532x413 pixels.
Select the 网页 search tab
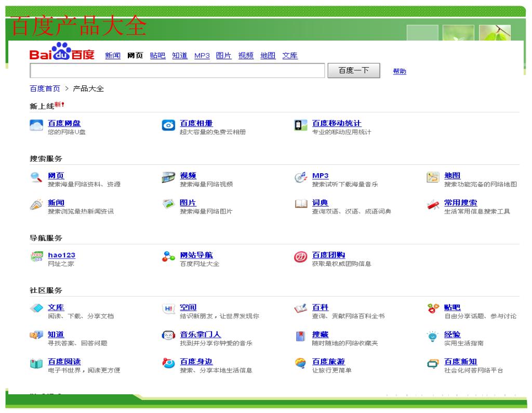click(x=135, y=55)
